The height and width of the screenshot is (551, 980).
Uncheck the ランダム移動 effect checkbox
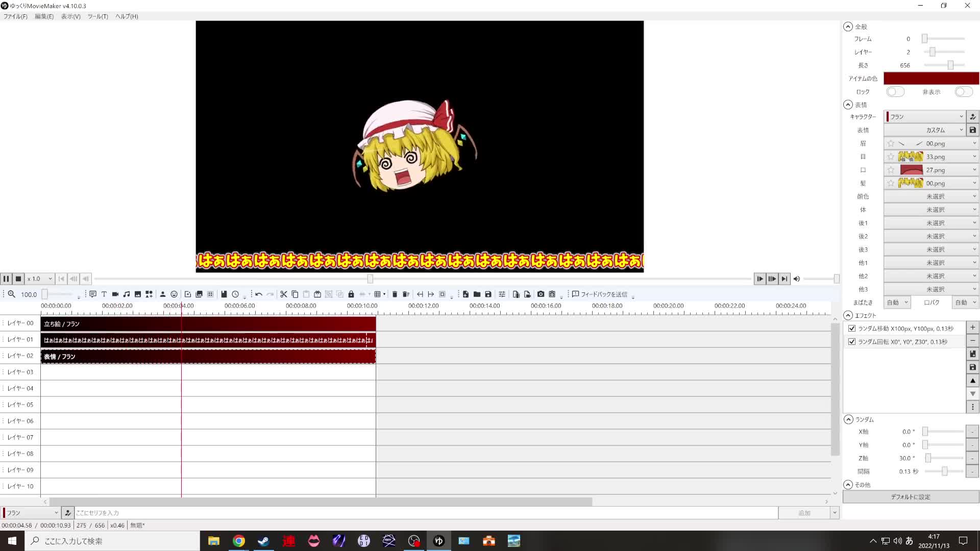852,329
